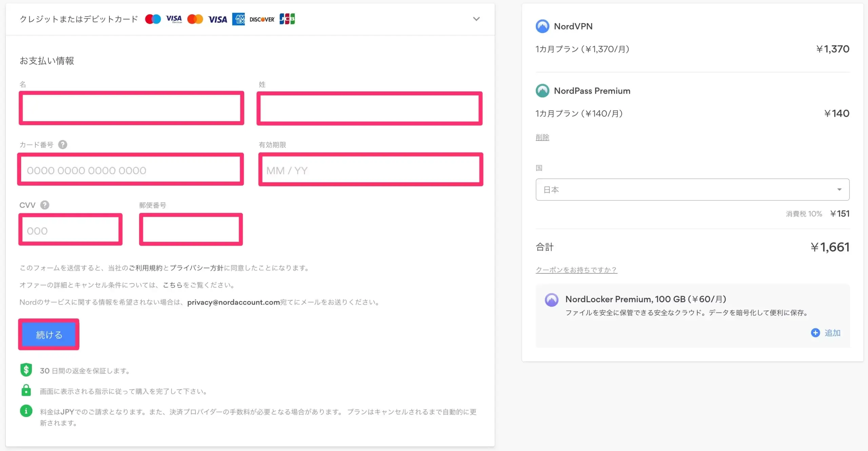
Task: Click the NordPass price ￥140
Action: pyautogui.click(x=837, y=114)
